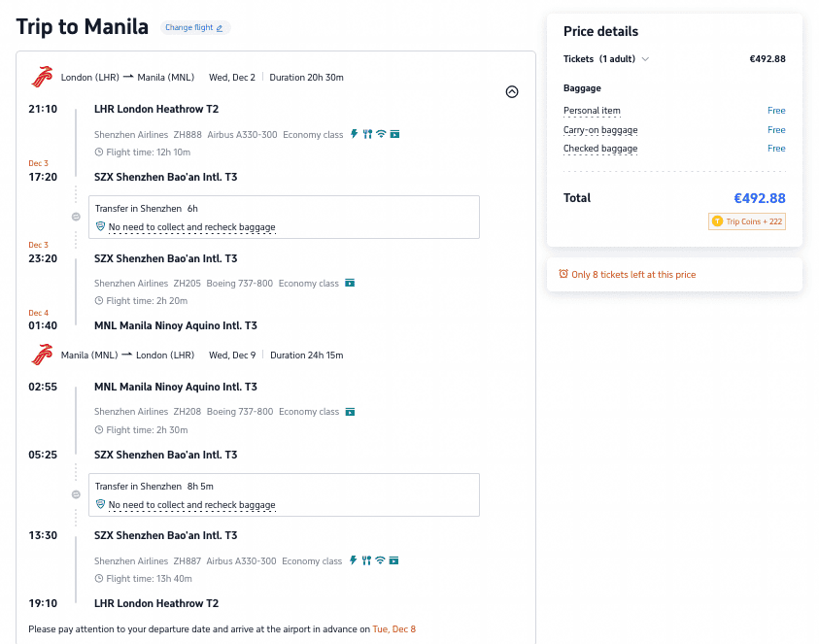Viewport: 819px width, 644px height.
Task: Click the Wi-Fi icon for flight ZH887
Action: coord(380,560)
